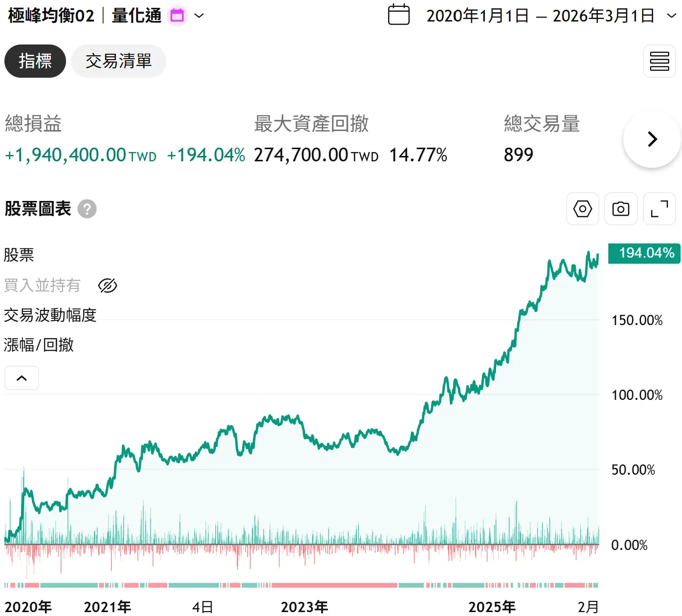Open the list layout menu icon
This screenshot has width=682, height=616.
coord(659,61)
